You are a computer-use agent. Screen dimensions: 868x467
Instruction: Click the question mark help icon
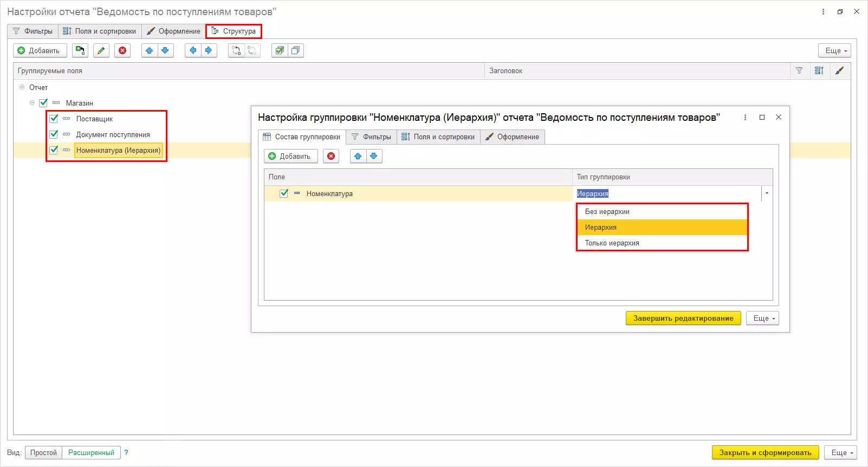click(126, 452)
